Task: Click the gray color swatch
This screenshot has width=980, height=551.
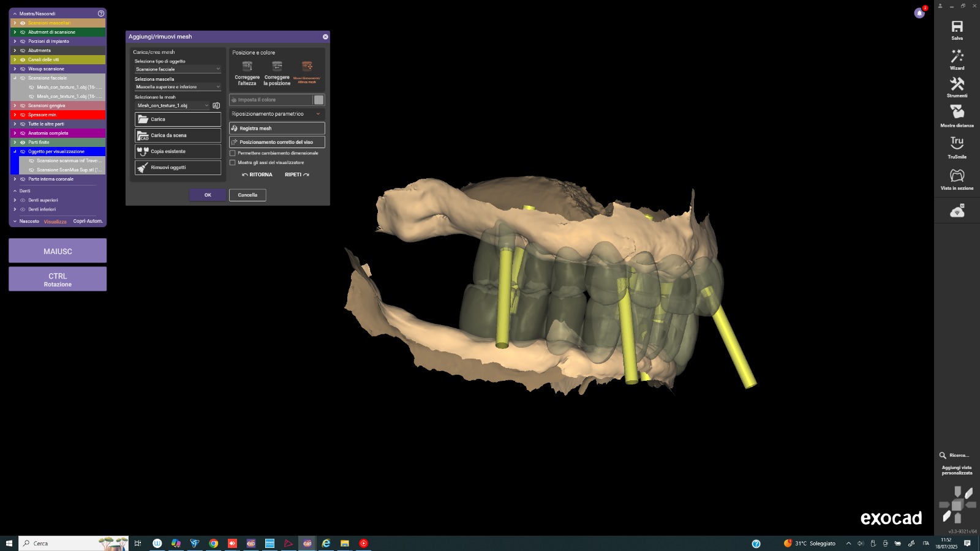Action: [318, 100]
